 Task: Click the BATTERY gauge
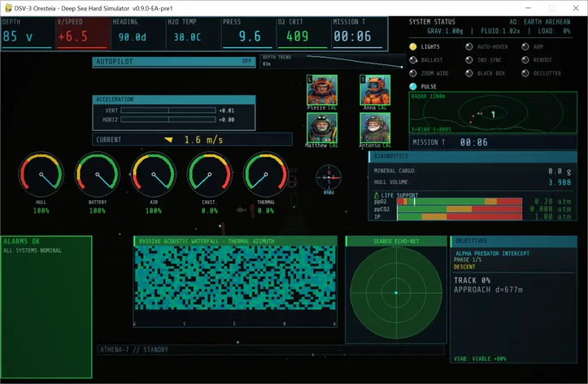97,174
